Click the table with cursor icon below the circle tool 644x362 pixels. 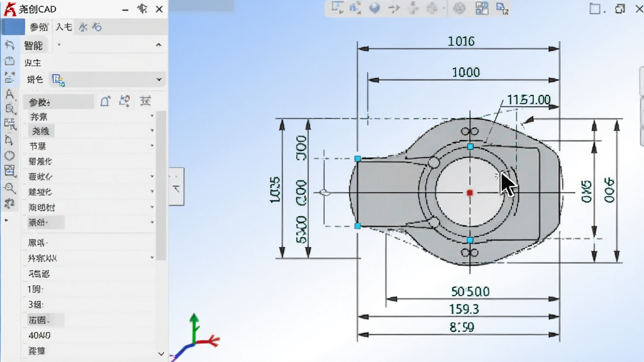click(10, 171)
